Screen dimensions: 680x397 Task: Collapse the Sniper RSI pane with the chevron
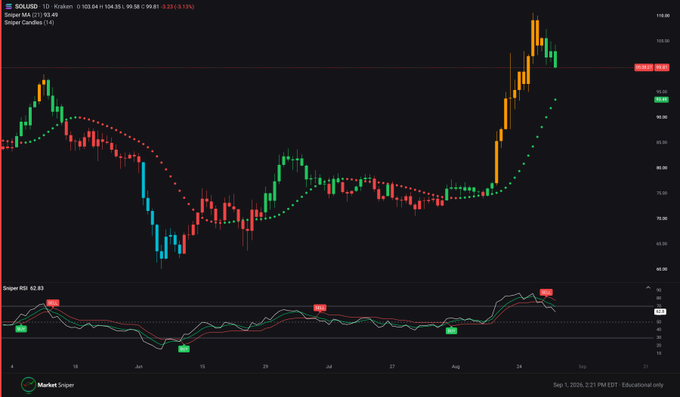[x=648, y=288]
